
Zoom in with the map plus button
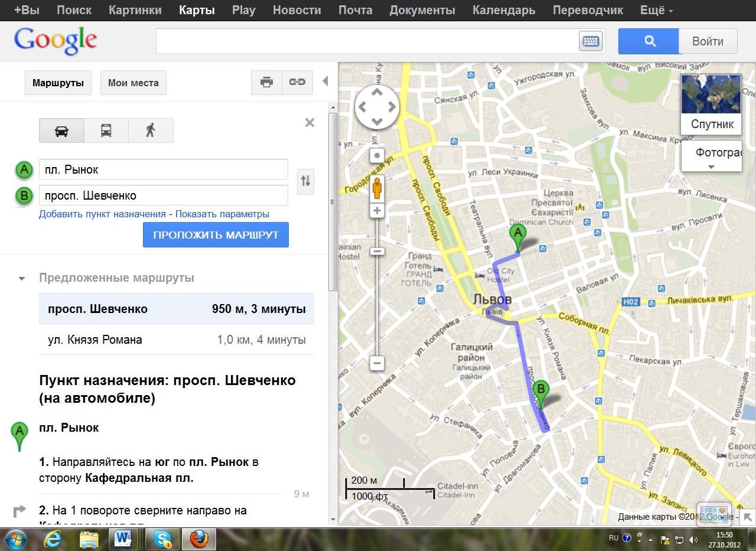click(x=377, y=211)
